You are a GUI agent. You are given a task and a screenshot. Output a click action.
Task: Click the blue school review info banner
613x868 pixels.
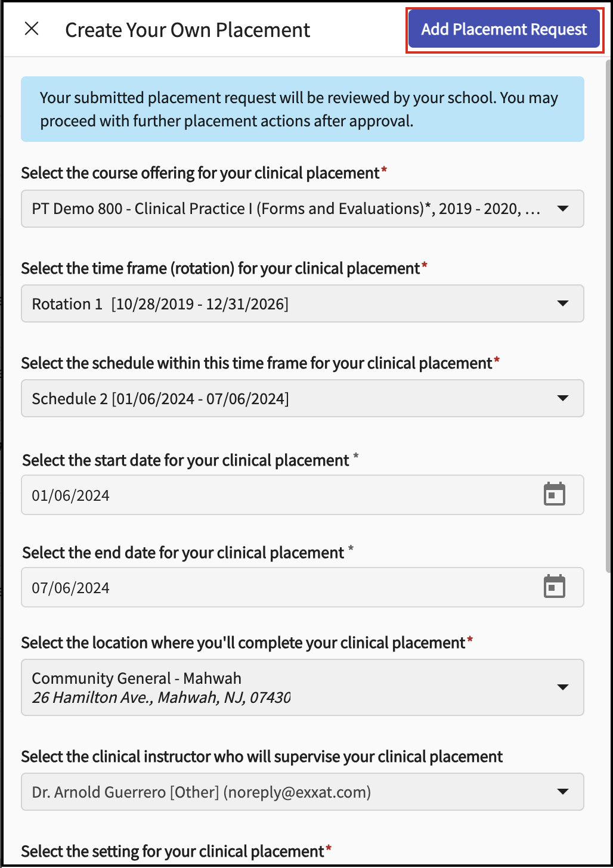(x=302, y=109)
